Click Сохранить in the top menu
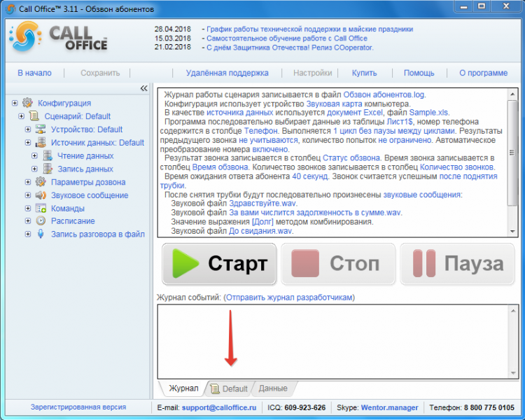 100,73
